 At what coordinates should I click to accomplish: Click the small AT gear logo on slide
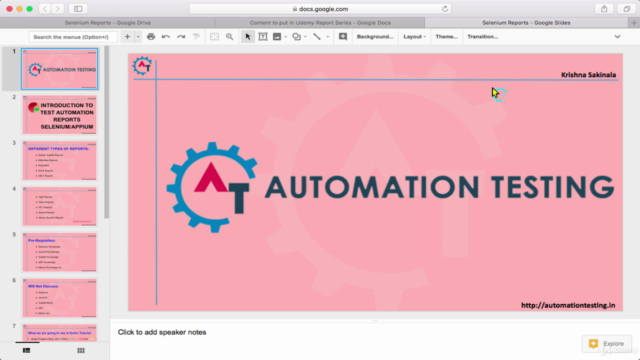142,66
